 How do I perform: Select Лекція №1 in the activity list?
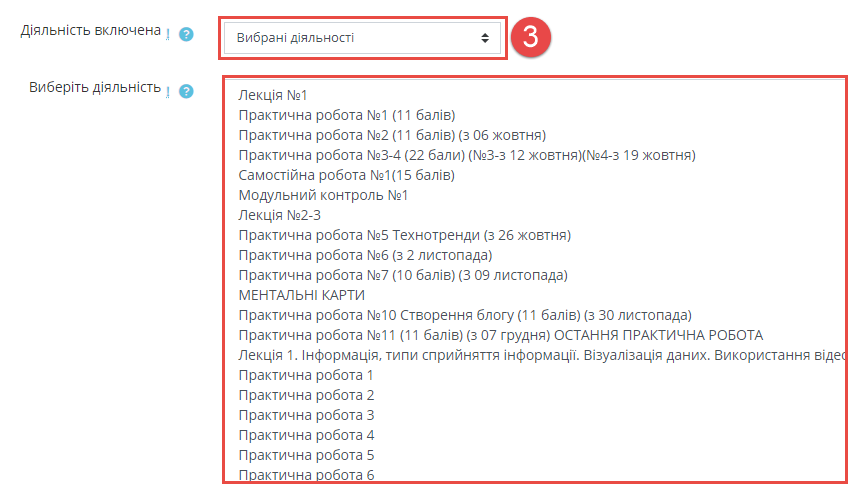pos(273,95)
